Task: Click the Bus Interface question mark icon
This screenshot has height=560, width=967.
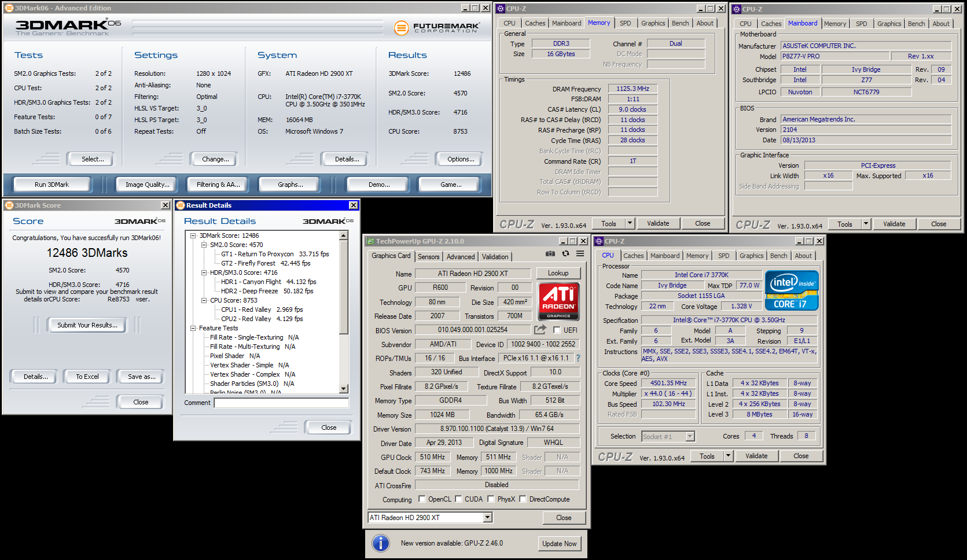Action: [578, 358]
